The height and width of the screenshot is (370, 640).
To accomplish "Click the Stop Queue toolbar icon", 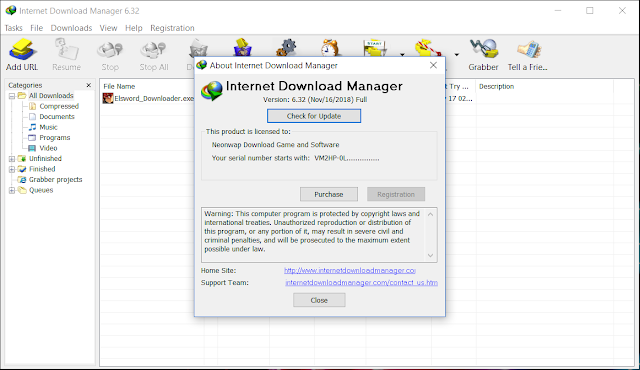I will point(427,48).
